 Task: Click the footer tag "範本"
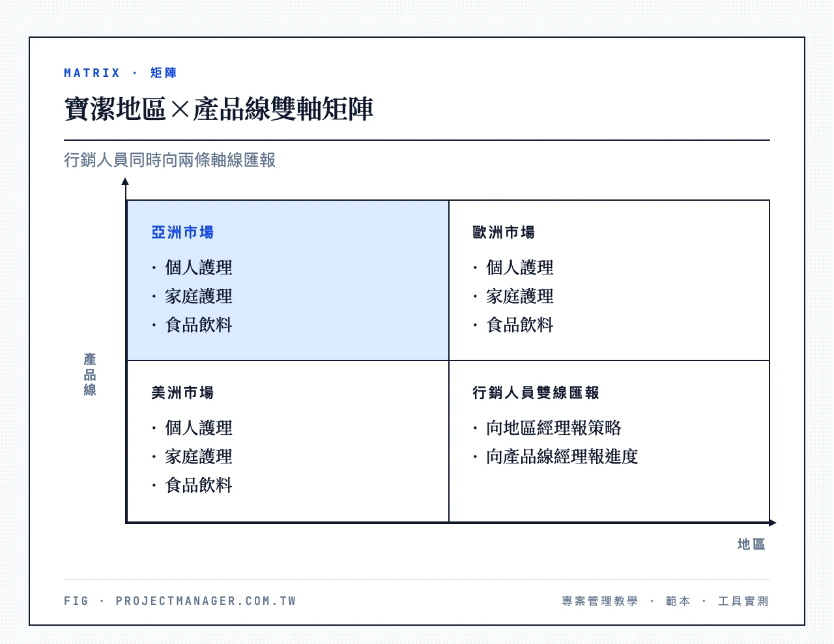678,601
